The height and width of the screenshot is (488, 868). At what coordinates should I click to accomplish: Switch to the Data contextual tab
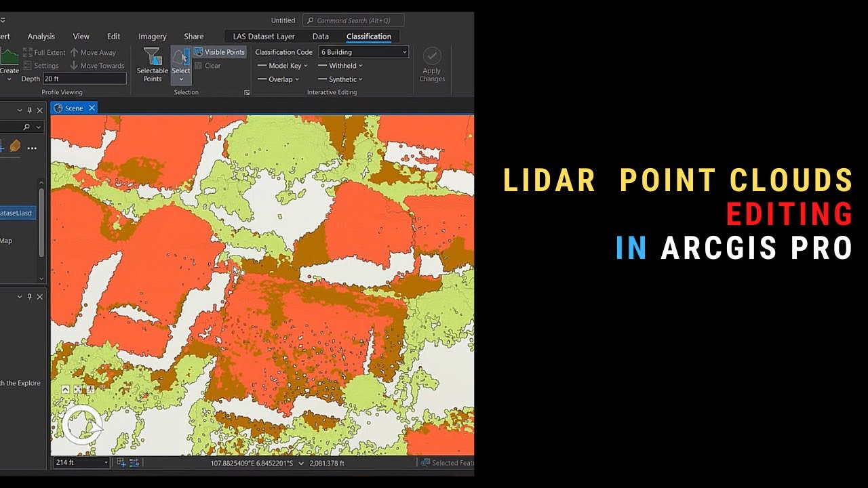321,37
